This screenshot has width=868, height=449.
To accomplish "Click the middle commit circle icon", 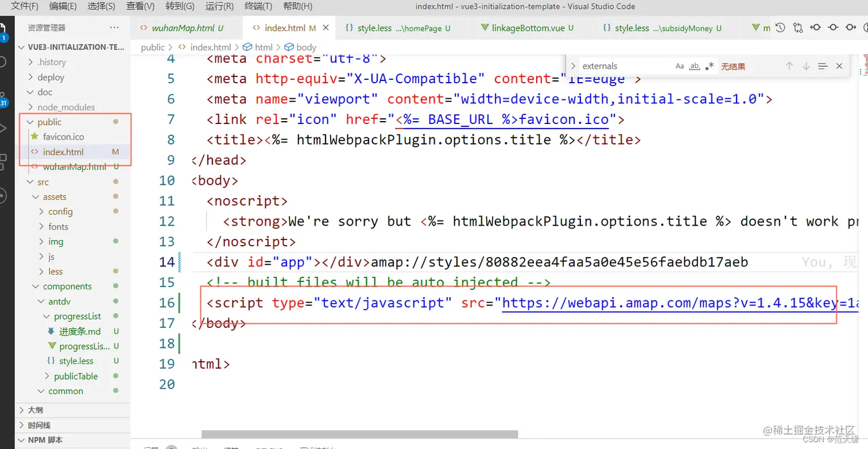I will pos(834,28).
